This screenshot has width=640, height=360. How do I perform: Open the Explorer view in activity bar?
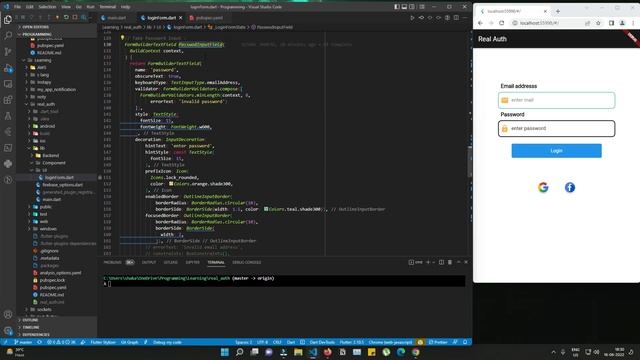click(8, 20)
